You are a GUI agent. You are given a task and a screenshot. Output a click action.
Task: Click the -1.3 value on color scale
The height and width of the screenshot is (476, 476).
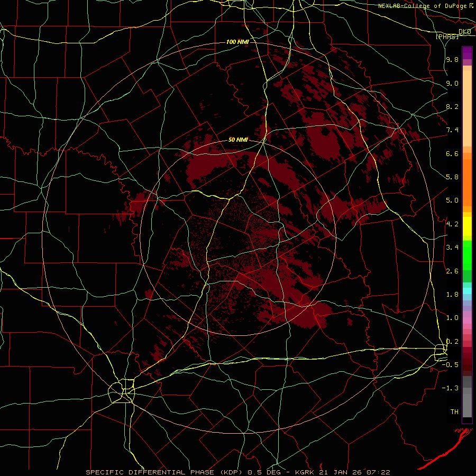450,388
